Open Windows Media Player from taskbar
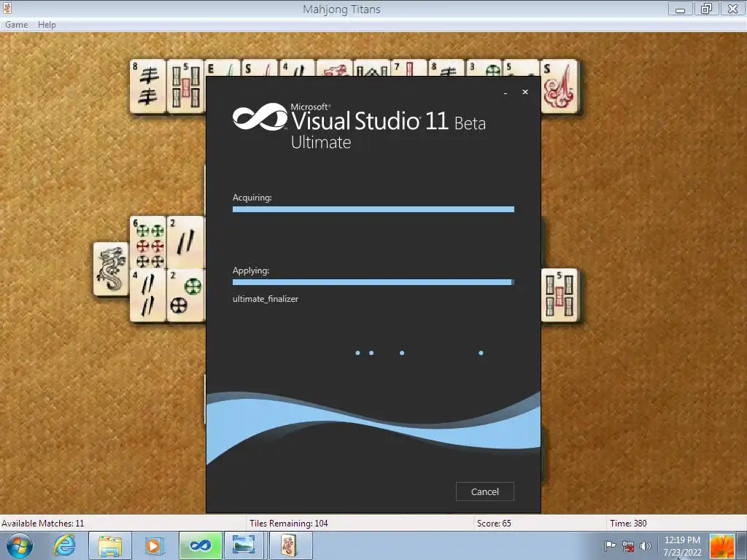 point(153,545)
